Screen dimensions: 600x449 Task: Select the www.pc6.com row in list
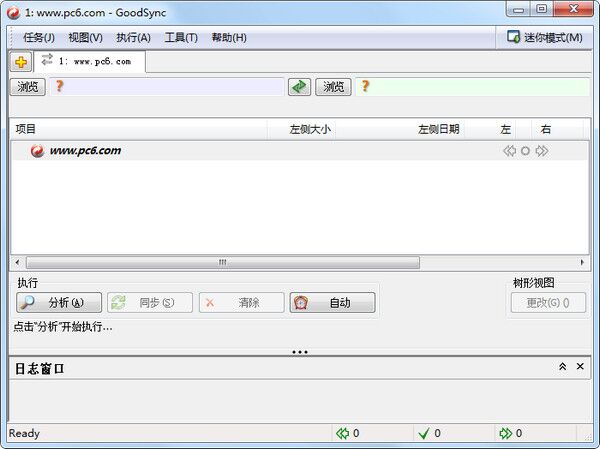pyautogui.click(x=300, y=151)
